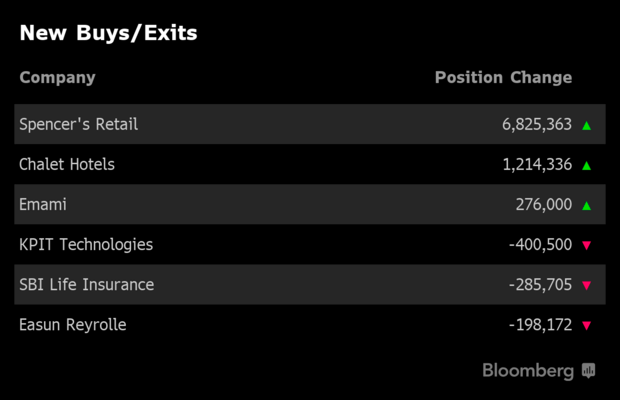Click the red down arrow for Easun Reyrolle
Viewport: 620px width, 400px height.
[x=587, y=326]
